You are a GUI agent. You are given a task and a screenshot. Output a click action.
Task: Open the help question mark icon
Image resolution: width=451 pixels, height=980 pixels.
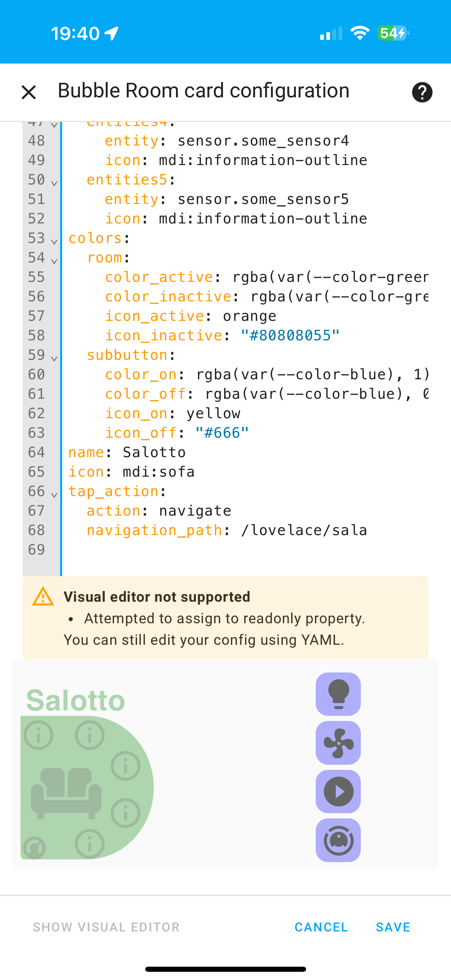point(422,92)
